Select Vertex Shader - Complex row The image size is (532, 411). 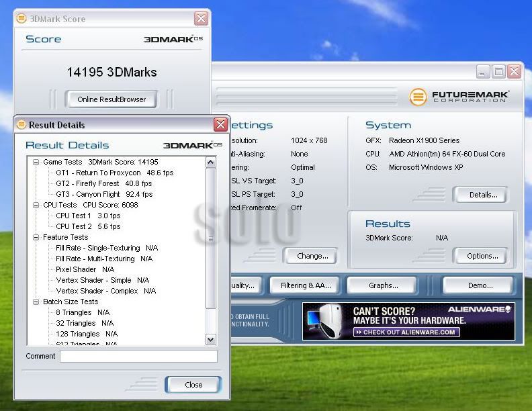pos(106,291)
